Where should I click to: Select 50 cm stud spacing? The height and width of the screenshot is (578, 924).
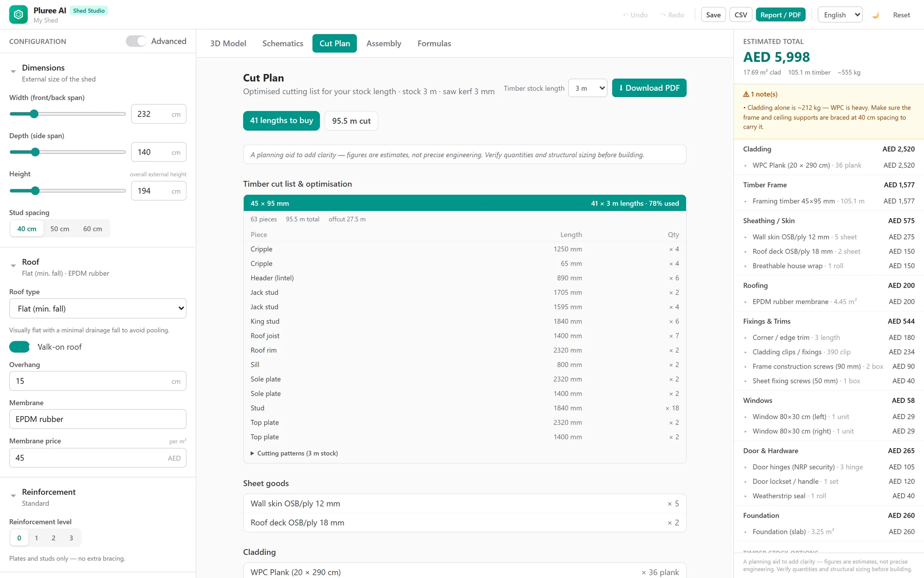pos(60,229)
